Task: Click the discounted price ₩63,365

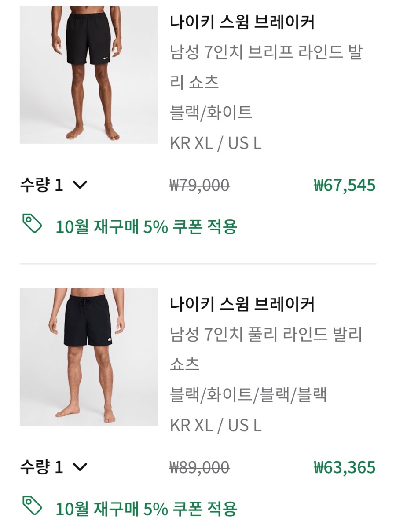Action: [345, 467]
